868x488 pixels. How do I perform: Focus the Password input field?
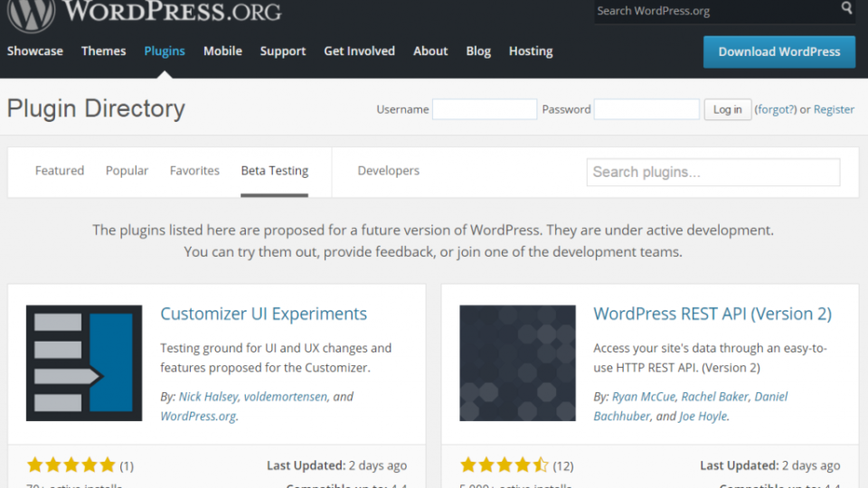click(x=646, y=109)
